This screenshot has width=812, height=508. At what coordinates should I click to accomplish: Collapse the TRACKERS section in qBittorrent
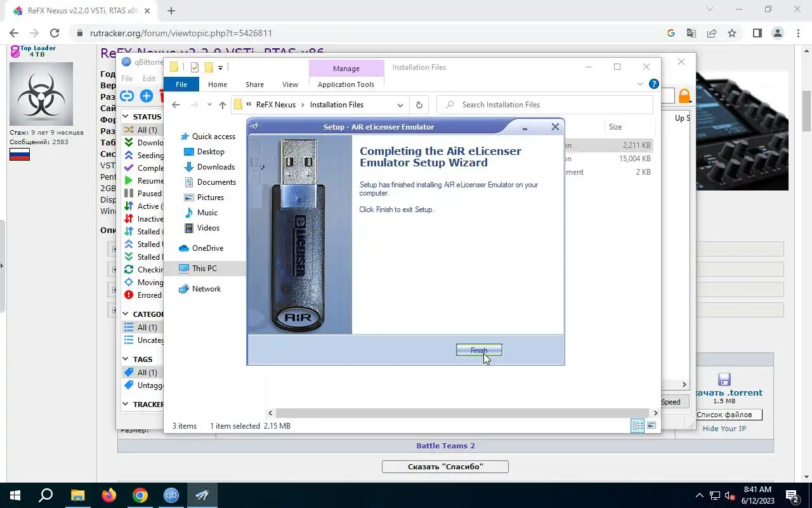tap(126, 404)
